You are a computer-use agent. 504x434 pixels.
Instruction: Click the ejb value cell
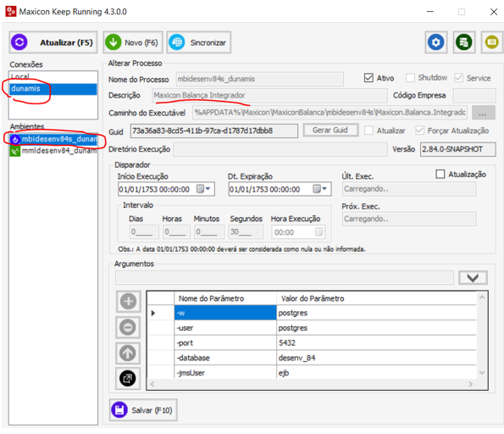376,373
